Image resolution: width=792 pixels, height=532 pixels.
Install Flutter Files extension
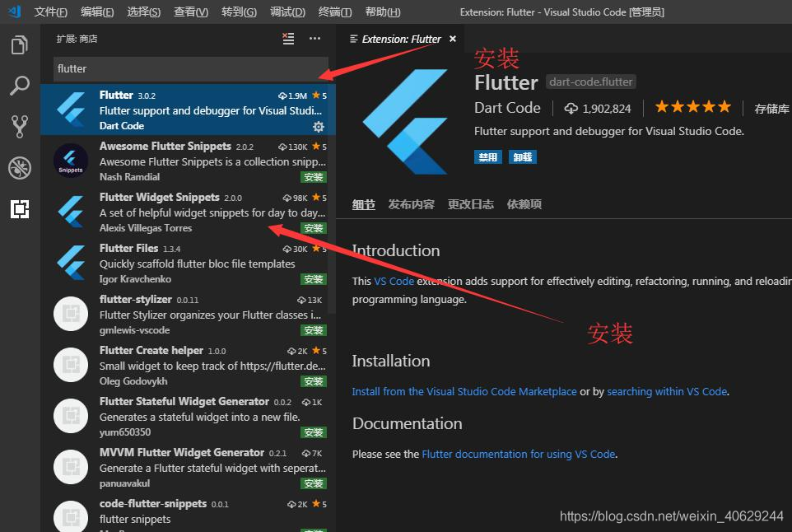pos(313,279)
